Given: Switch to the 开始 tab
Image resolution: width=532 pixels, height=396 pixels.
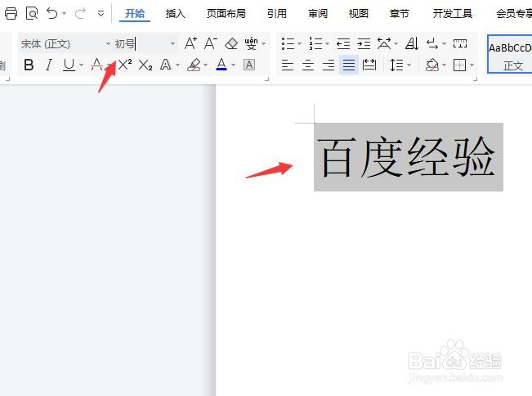Looking at the screenshot, I should [135, 14].
